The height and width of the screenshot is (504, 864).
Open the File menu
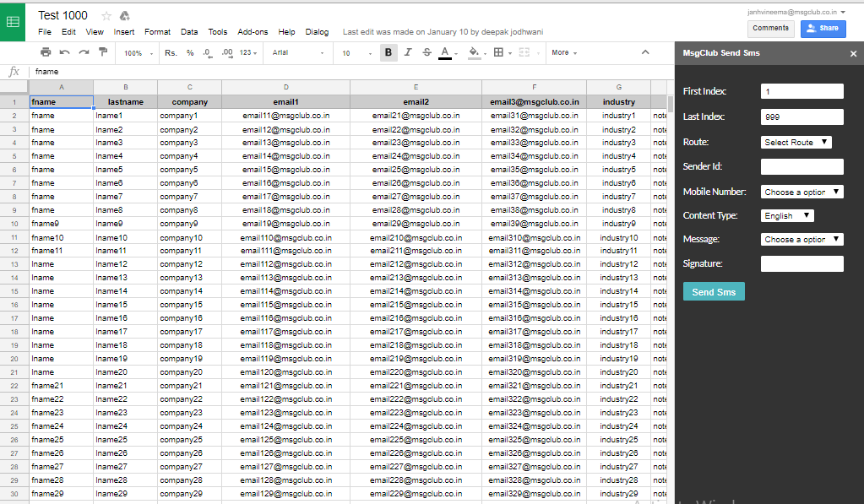45,32
